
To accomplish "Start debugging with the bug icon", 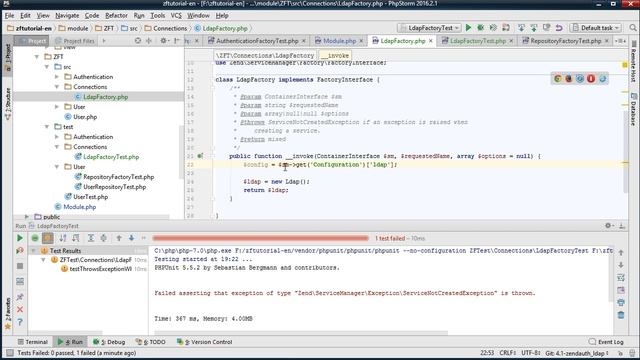I will coord(480,28).
